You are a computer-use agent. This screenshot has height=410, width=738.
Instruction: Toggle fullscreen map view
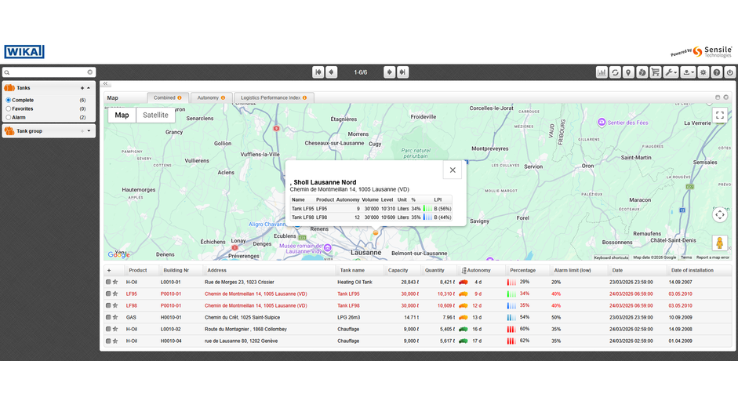coord(720,115)
